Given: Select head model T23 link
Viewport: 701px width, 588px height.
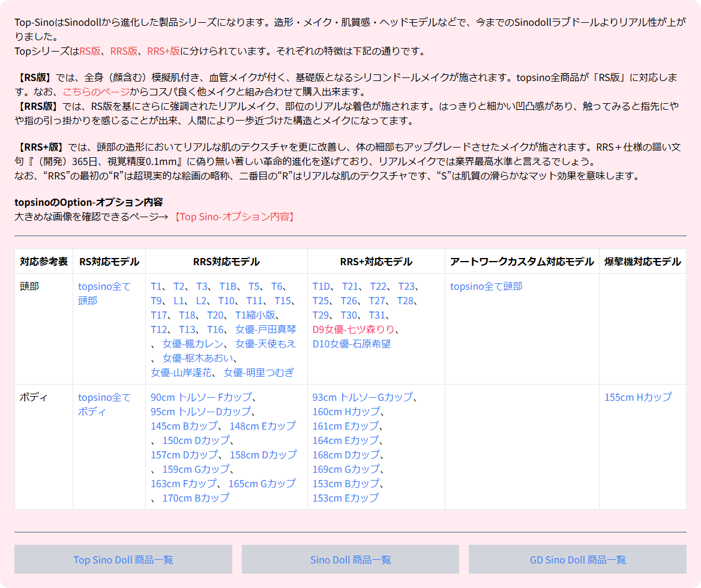Looking at the screenshot, I should (x=406, y=286).
